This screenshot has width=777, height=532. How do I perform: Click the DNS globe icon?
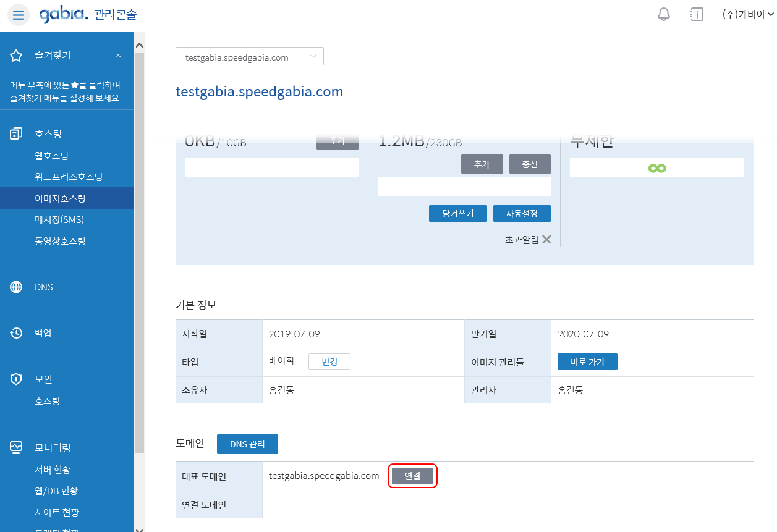click(x=17, y=287)
